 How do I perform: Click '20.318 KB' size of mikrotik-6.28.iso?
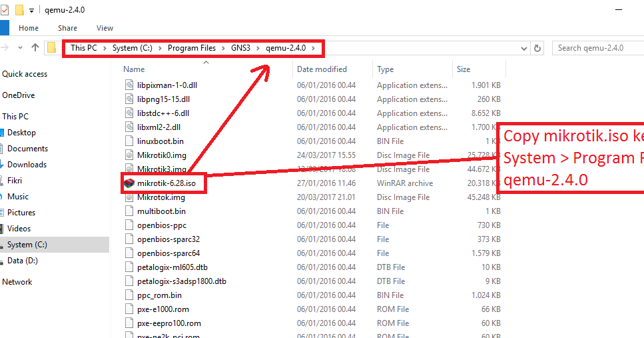click(x=483, y=183)
